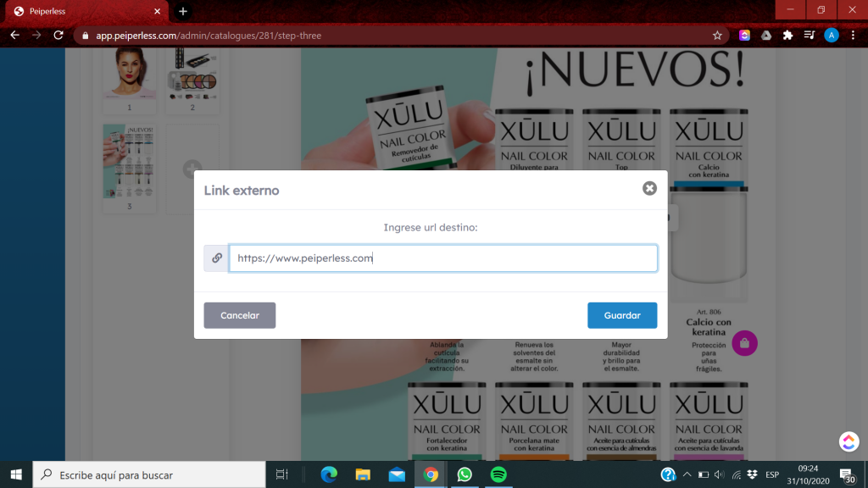Open File Explorer from the taskbar
Screen dimensions: 868x488
[x=363, y=474]
